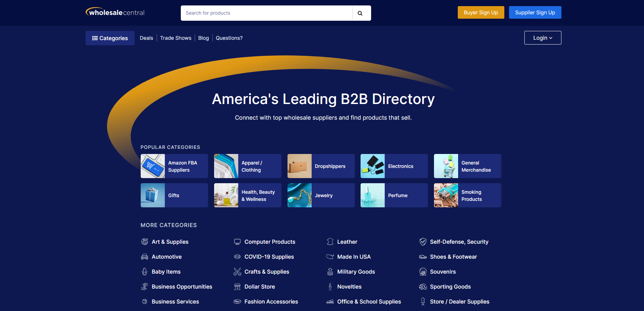Click the Leather hide icon
Image resolution: width=644 pixels, height=311 pixels.
[330, 242]
